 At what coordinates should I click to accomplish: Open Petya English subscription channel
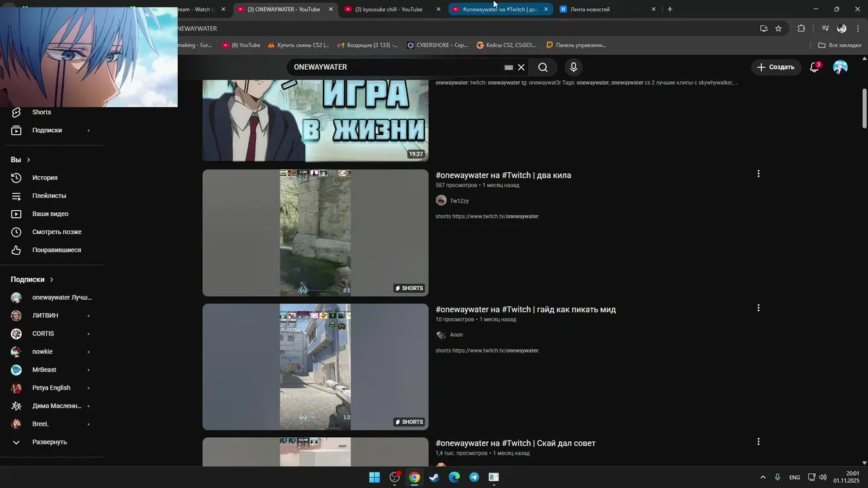51,388
